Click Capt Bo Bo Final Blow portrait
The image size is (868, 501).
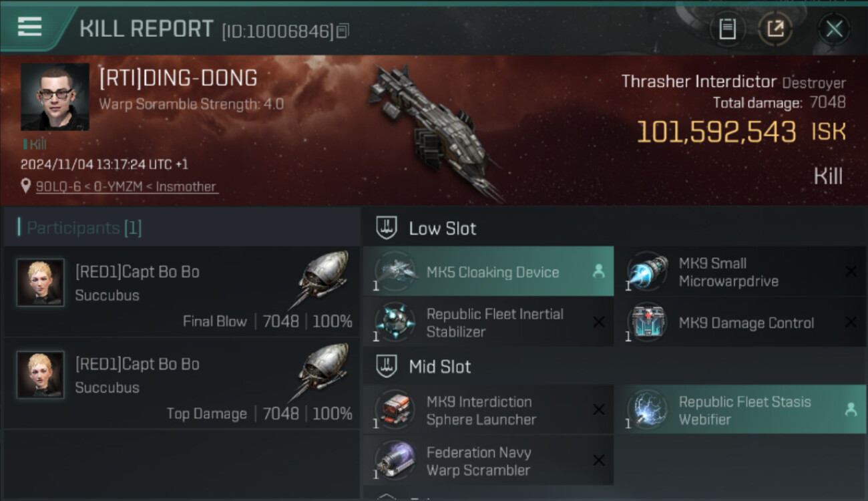[41, 283]
